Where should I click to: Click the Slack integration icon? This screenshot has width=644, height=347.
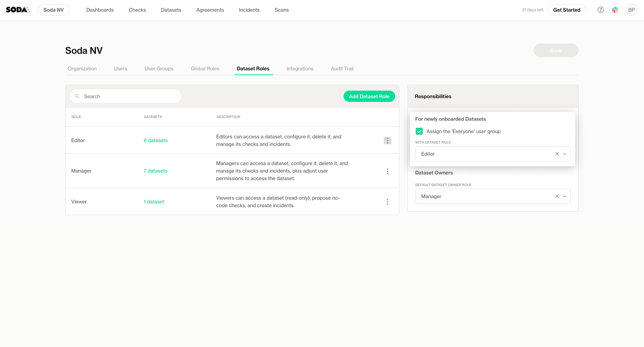(615, 10)
